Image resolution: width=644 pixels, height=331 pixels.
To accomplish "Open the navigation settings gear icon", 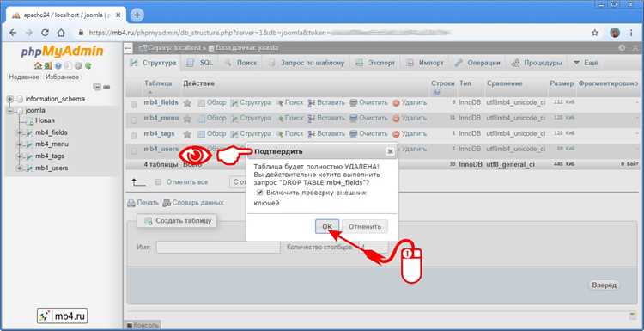I will [x=78, y=66].
